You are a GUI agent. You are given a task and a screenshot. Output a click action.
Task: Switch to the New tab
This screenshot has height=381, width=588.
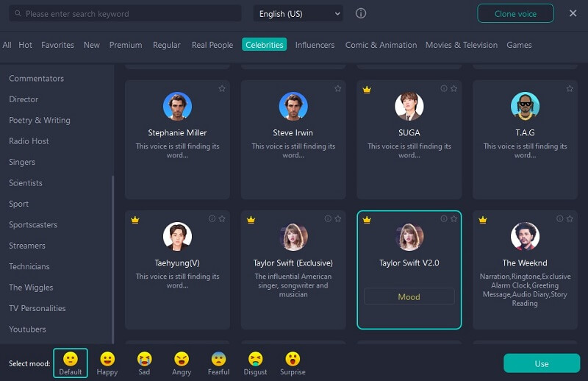(x=91, y=45)
